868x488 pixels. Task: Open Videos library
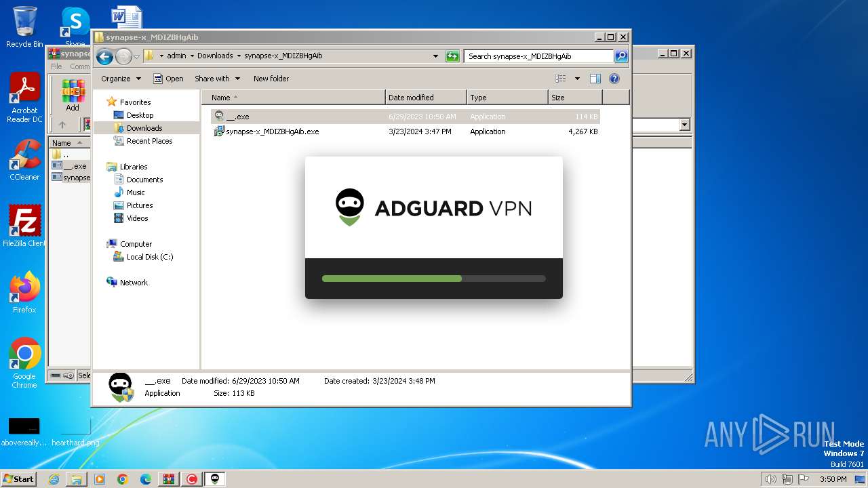click(x=137, y=218)
